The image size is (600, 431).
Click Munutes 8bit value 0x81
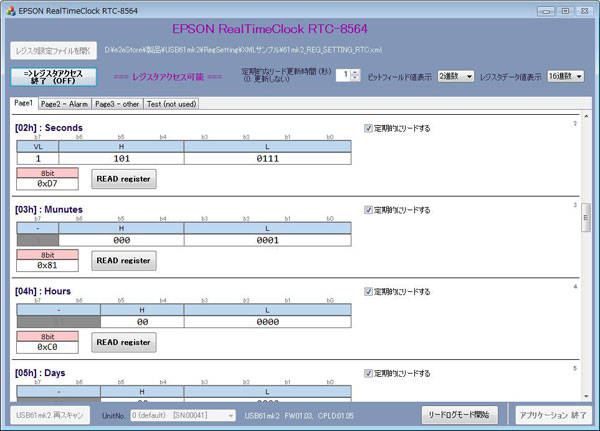pyautogui.click(x=47, y=265)
